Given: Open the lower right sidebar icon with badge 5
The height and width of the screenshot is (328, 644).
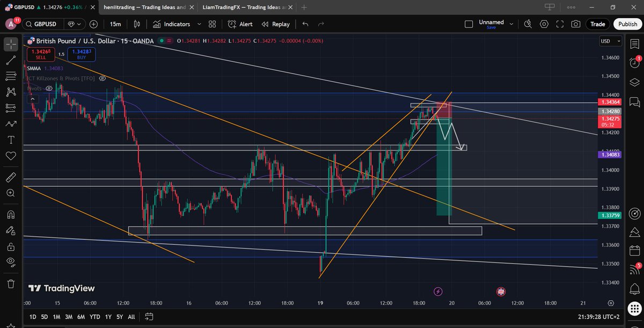Looking at the screenshot, I should (x=634, y=270).
